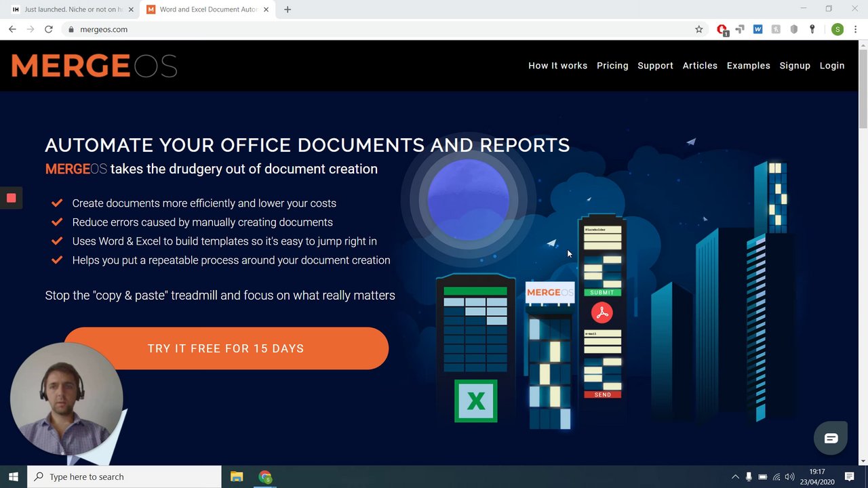Open the gray shield extension
Screen dimensions: 868x488
click(794, 29)
